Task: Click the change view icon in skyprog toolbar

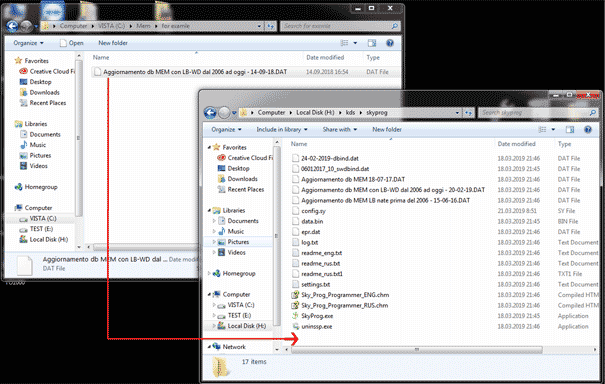Action: pyautogui.click(x=542, y=130)
